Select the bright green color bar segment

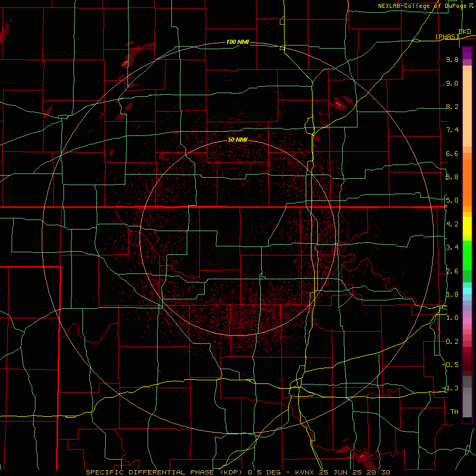click(x=467, y=255)
